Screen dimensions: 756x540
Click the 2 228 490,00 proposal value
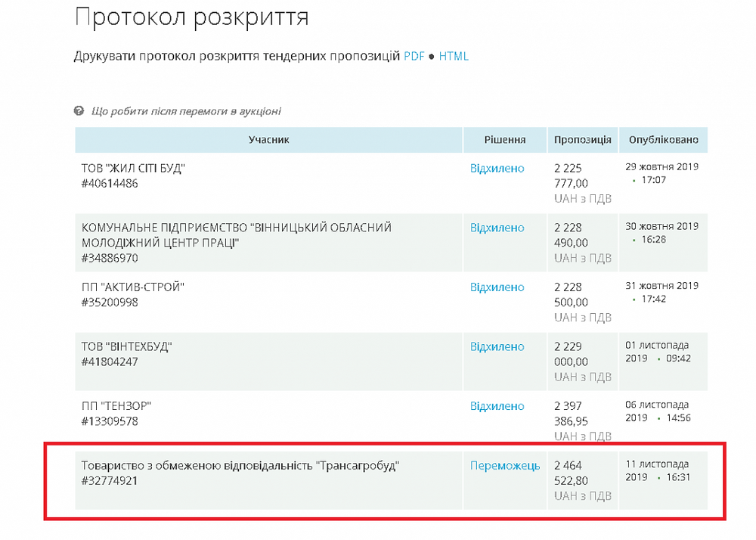571,234
